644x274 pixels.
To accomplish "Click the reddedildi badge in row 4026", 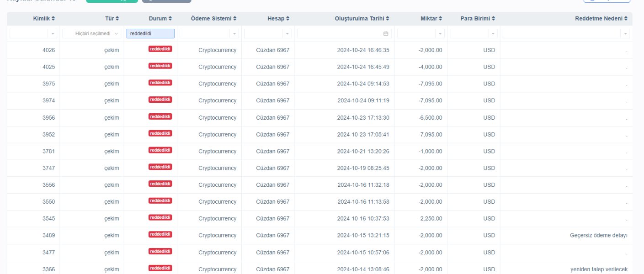I will tap(160, 49).
